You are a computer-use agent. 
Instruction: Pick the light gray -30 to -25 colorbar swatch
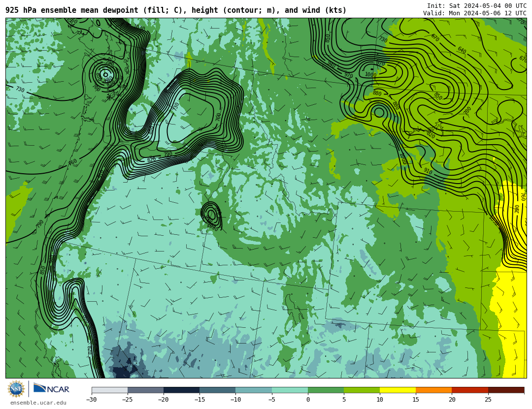tap(109, 390)
